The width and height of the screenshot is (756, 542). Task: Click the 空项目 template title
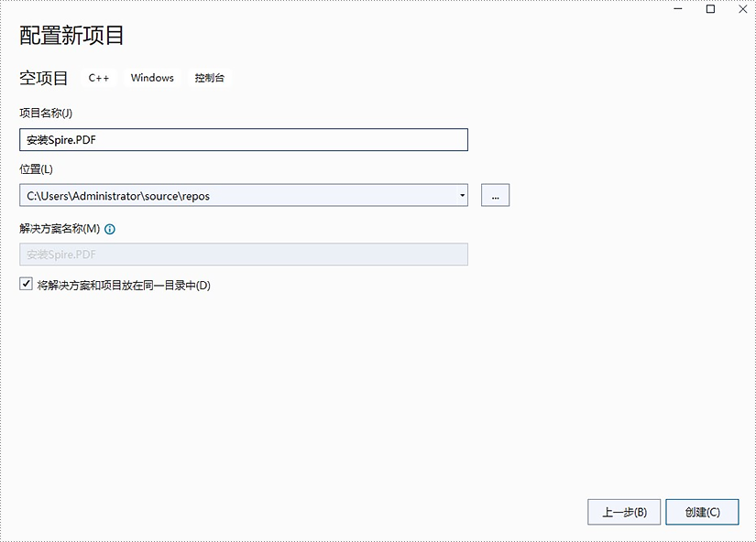(x=43, y=78)
